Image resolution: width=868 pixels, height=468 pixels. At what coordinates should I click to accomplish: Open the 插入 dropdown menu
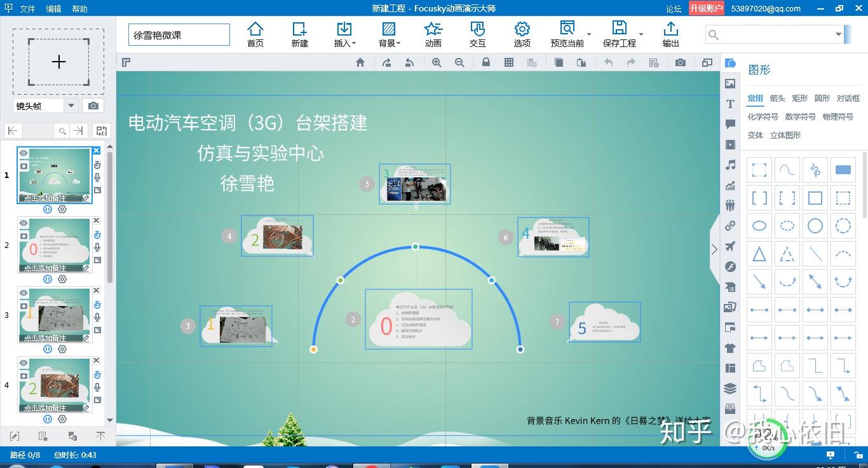coord(344,35)
